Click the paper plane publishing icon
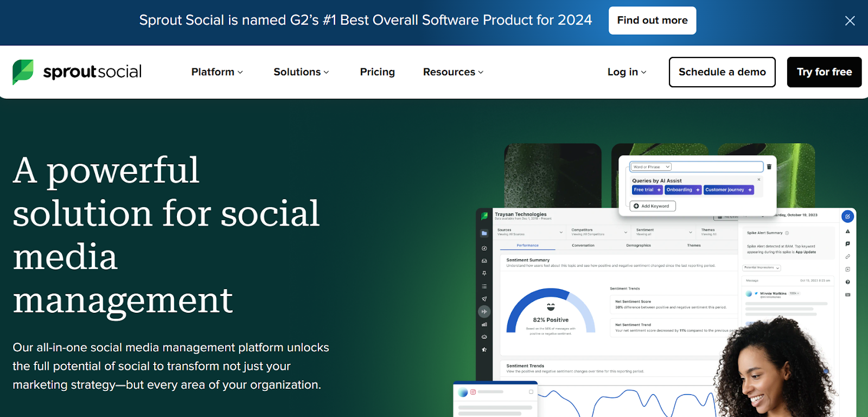868x417 pixels. 484,299
